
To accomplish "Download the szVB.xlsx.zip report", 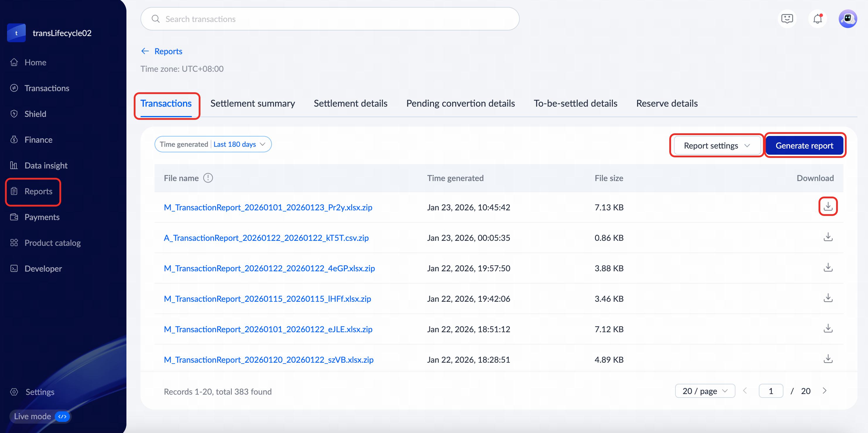I will pyautogui.click(x=828, y=359).
